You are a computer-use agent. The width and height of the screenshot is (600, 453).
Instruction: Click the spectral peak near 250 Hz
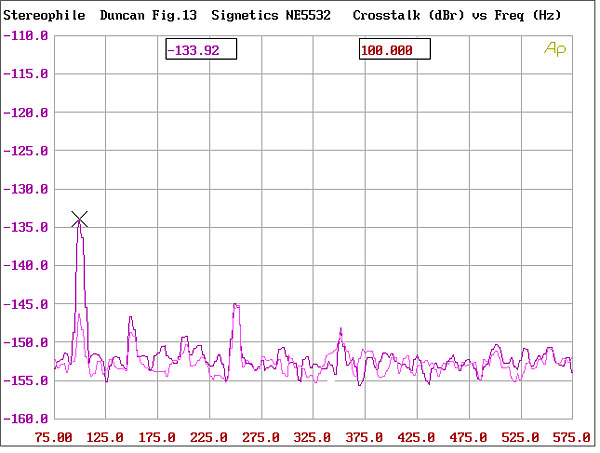click(x=236, y=306)
